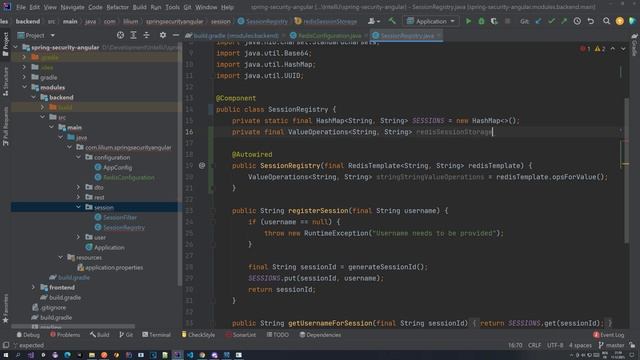Open the Project view selector dropdown
This screenshot has height=360, width=640.
[x=36, y=36]
